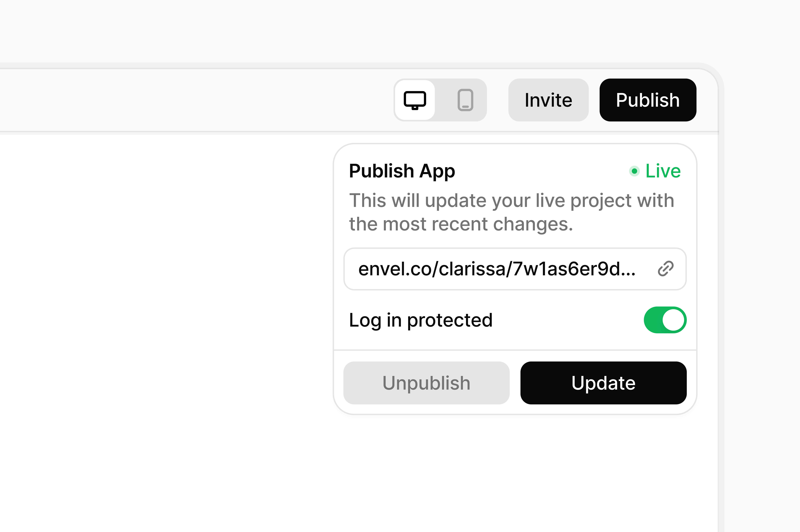Screen dimensions: 800x532
Task: Unpublish the live app
Action: 426,383
